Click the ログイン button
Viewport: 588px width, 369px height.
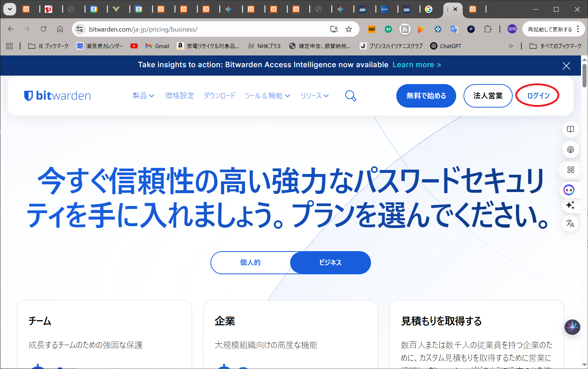pos(538,96)
